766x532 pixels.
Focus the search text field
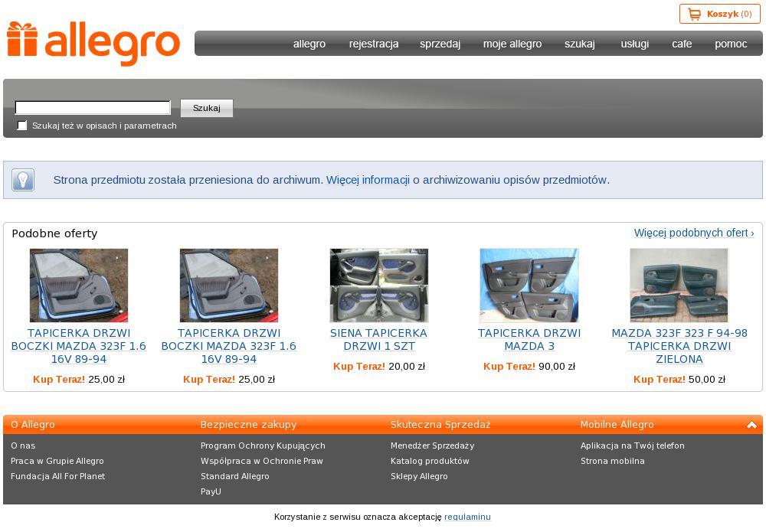tap(93, 107)
